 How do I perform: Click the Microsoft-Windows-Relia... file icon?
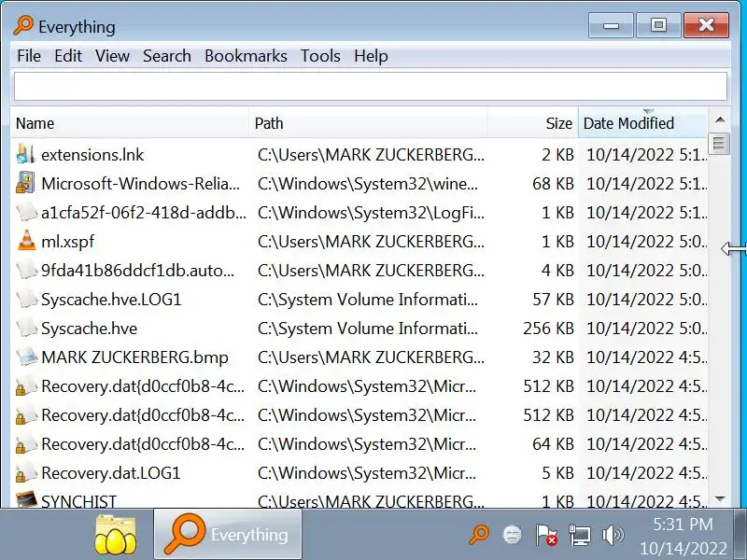coord(26,183)
